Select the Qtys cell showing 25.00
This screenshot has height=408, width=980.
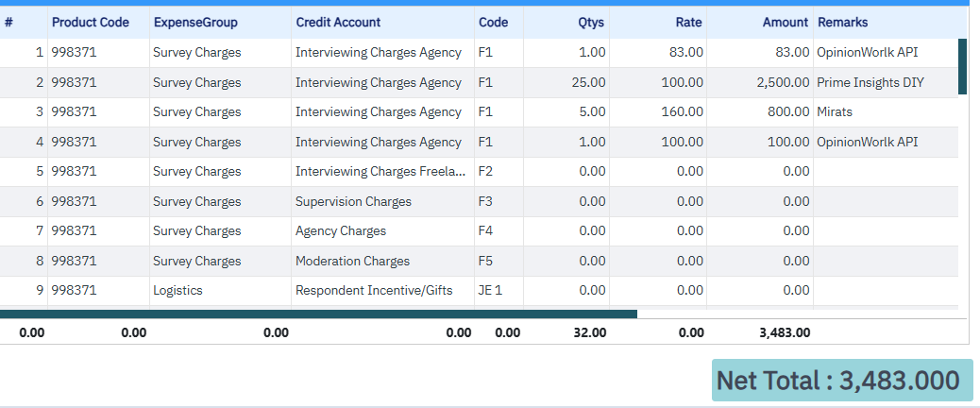coord(566,82)
